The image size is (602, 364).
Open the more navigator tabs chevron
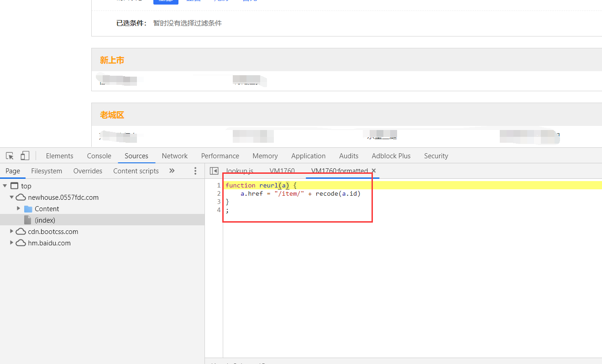tap(172, 171)
